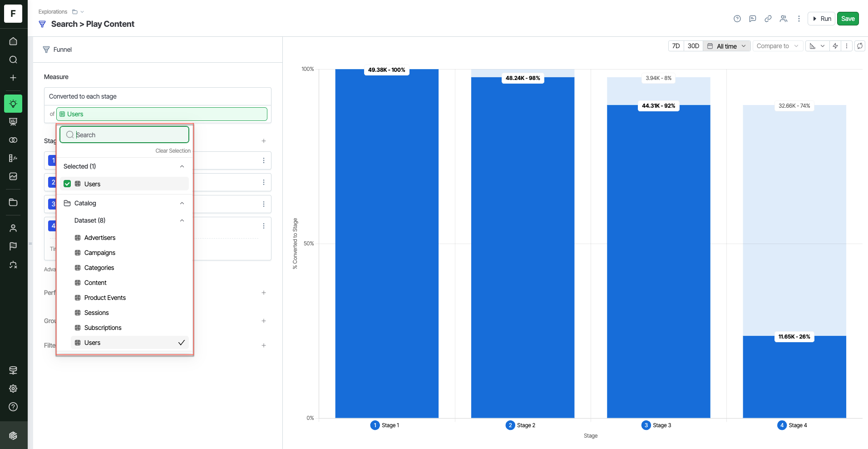Screen dimensions: 868x449
Task: Open the All time date range dropdown
Action: [x=727, y=46]
